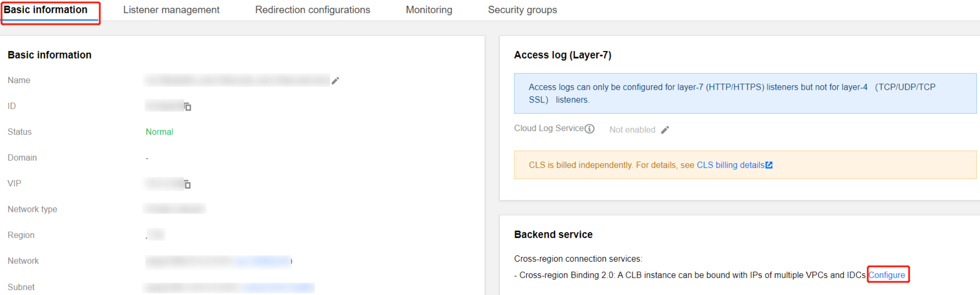Open the Redirection configurations tab
Viewport: 980px width, 295px height.
pyautogui.click(x=312, y=10)
